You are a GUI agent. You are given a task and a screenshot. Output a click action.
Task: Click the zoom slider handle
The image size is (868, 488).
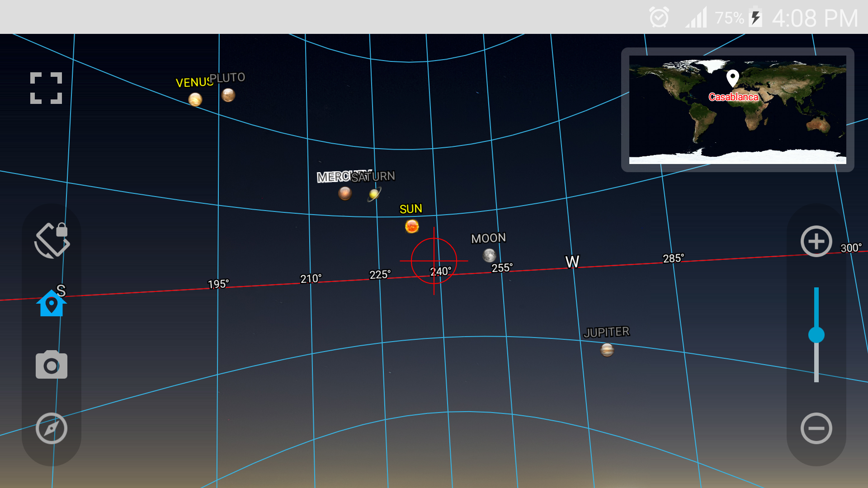(x=816, y=335)
